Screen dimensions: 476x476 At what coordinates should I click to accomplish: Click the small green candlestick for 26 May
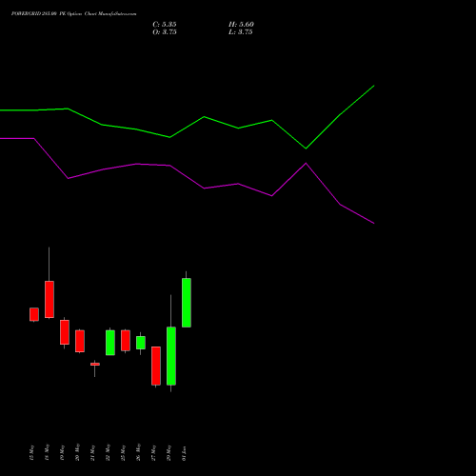point(141,343)
